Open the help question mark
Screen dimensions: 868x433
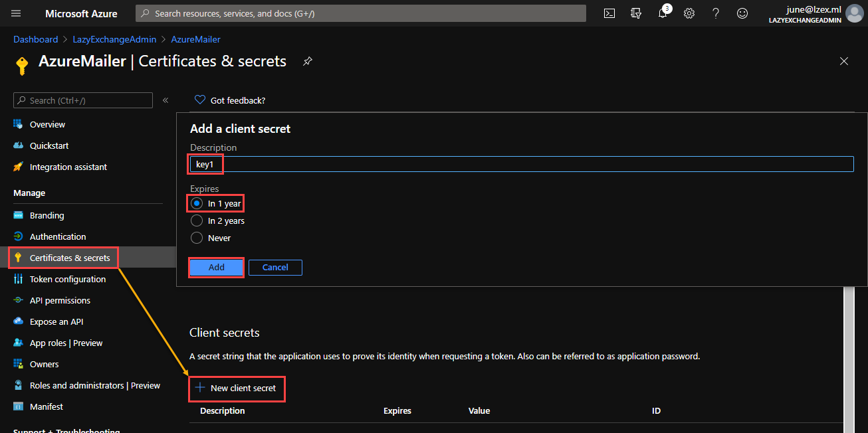click(716, 13)
